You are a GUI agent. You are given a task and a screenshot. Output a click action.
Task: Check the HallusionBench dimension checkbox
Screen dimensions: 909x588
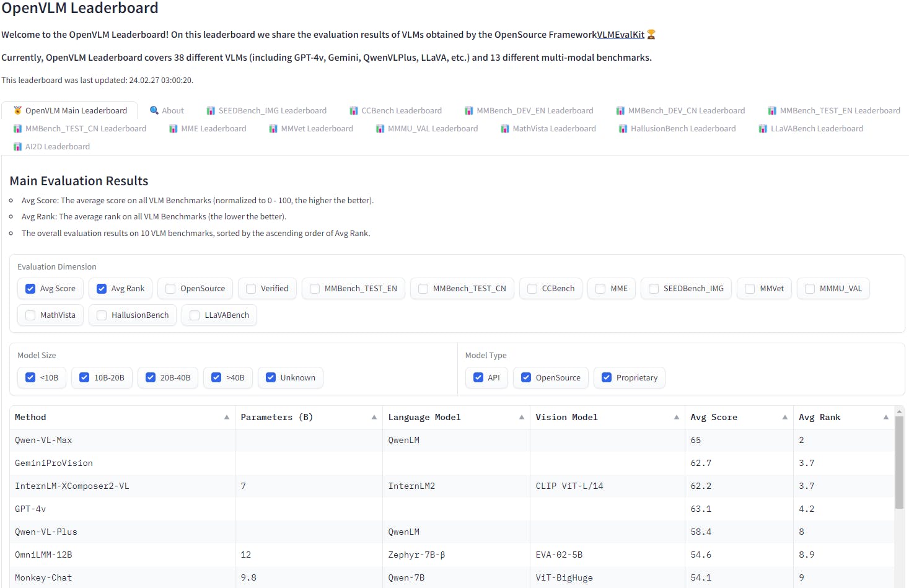[102, 315]
